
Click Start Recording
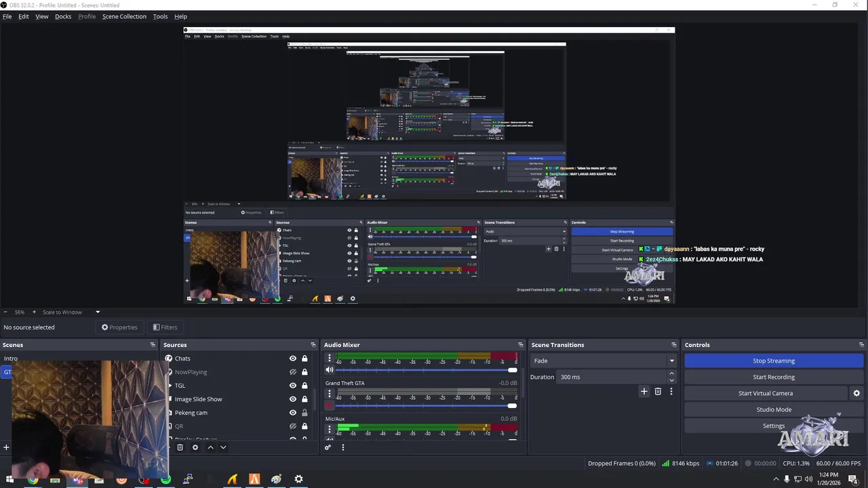click(774, 377)
